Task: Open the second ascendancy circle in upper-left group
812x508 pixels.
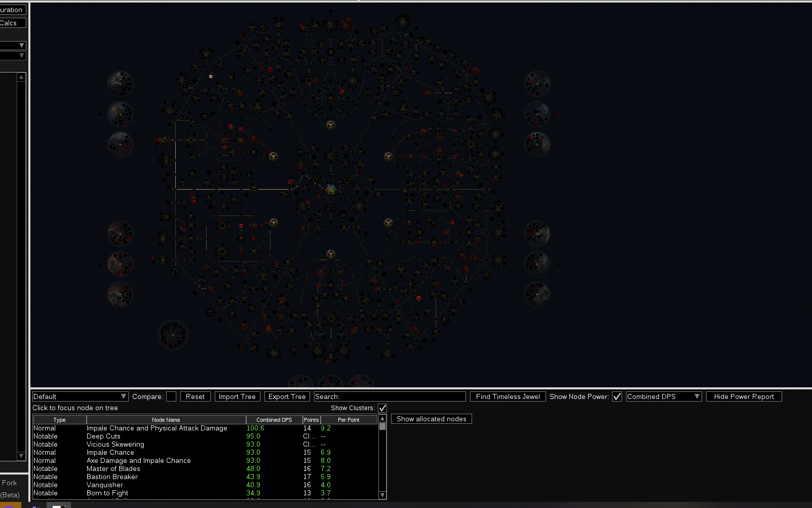Action: tap(120, 114)
